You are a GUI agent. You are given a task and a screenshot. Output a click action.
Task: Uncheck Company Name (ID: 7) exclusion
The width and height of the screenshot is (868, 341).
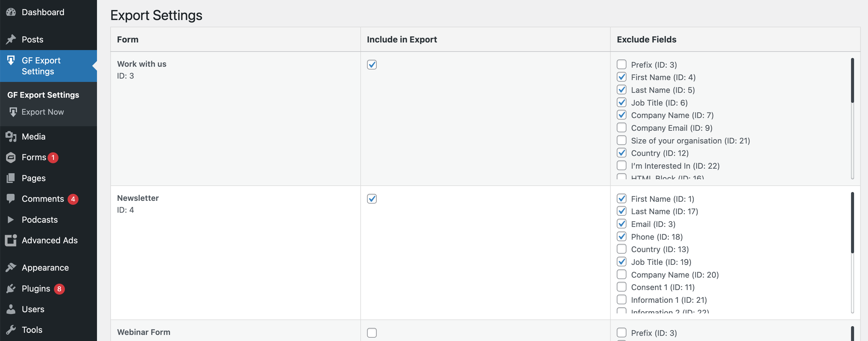point(621,115)
